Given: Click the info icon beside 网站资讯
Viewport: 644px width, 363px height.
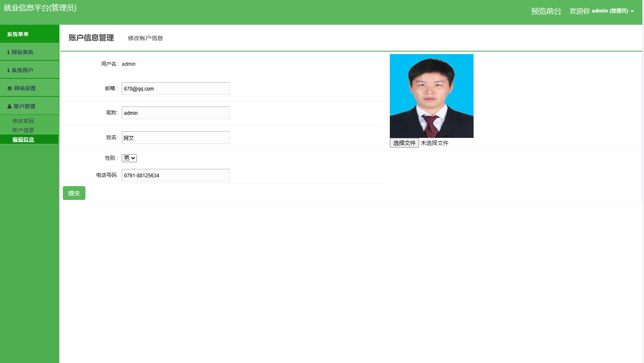Looking at the screenshot, I should point(8,52).
